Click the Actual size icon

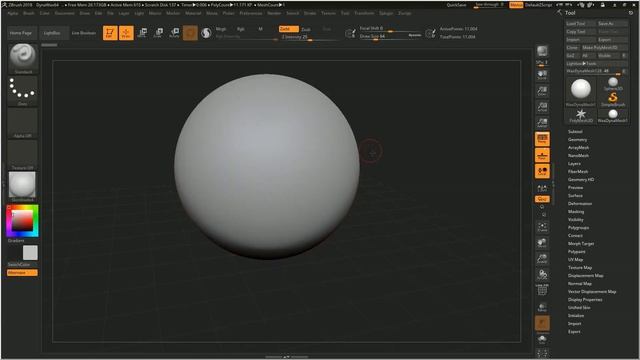point(542,107)
